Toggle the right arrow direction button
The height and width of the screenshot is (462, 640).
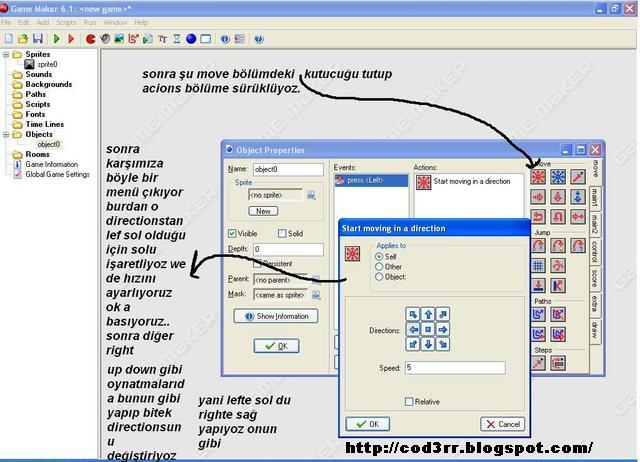(x=443, y=329)
